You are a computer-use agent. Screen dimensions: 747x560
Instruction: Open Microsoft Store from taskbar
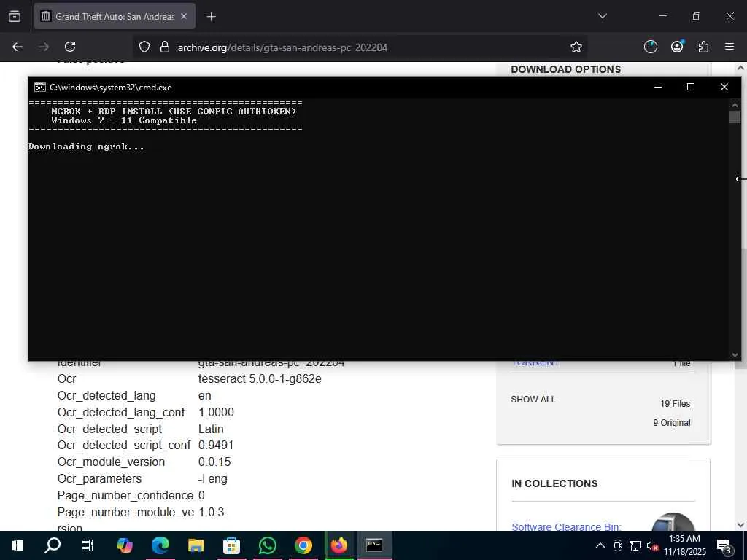tap(231, 545)
